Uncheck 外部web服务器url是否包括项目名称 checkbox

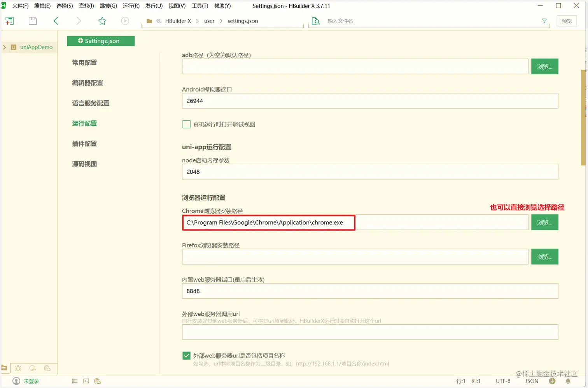tap(186, 356)
